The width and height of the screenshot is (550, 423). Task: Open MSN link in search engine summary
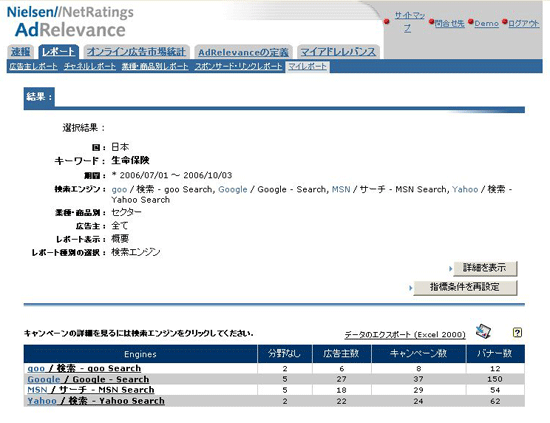pos(341,189)
